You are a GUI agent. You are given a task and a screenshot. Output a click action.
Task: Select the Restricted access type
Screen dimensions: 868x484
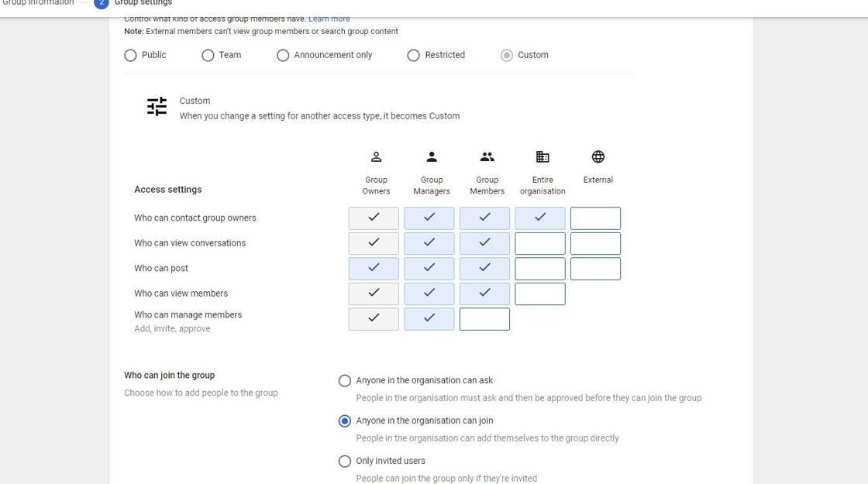[x=414, y=56]
